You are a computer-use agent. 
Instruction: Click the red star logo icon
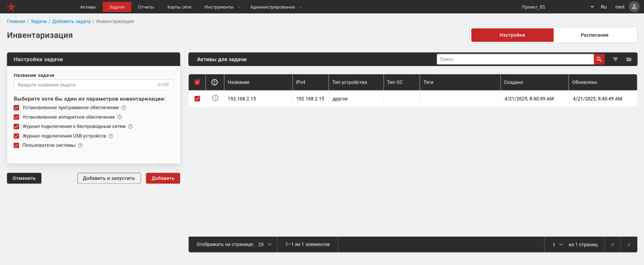[11, 7]
